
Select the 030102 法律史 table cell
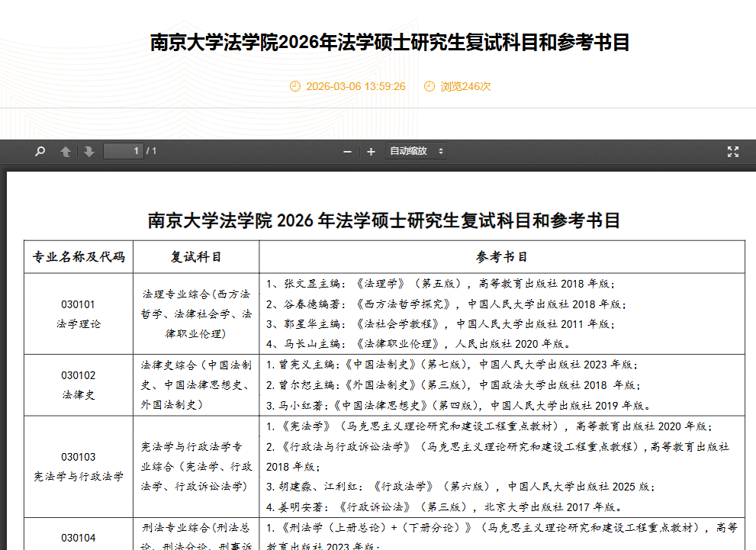pos(79,384)
